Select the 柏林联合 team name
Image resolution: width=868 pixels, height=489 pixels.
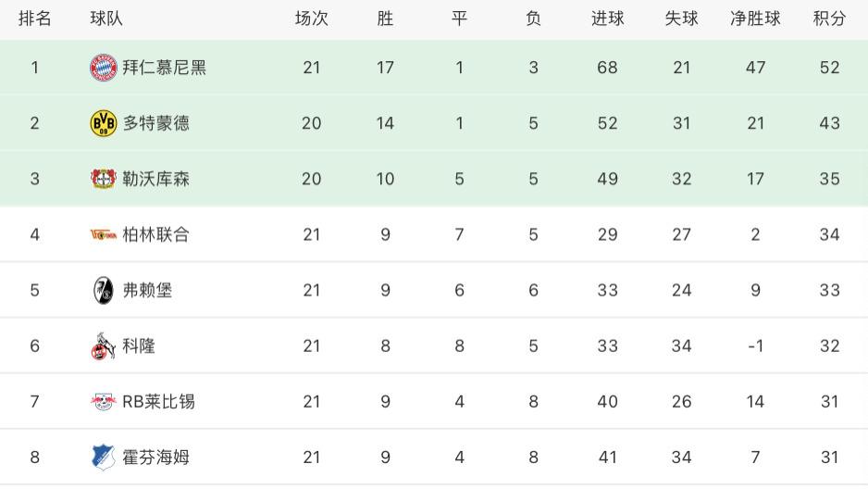pyautogui.click(x=156, y=235)
